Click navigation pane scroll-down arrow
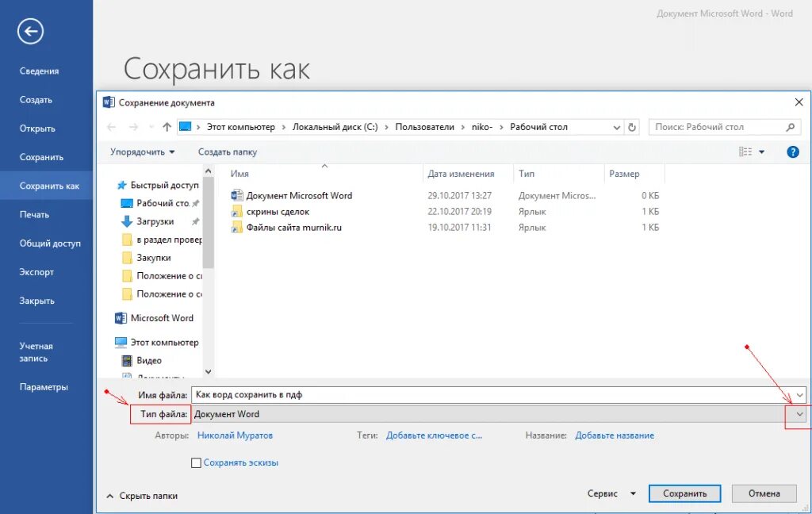Image resolution: width=812 pixels, height=514 pixels. 209,371
